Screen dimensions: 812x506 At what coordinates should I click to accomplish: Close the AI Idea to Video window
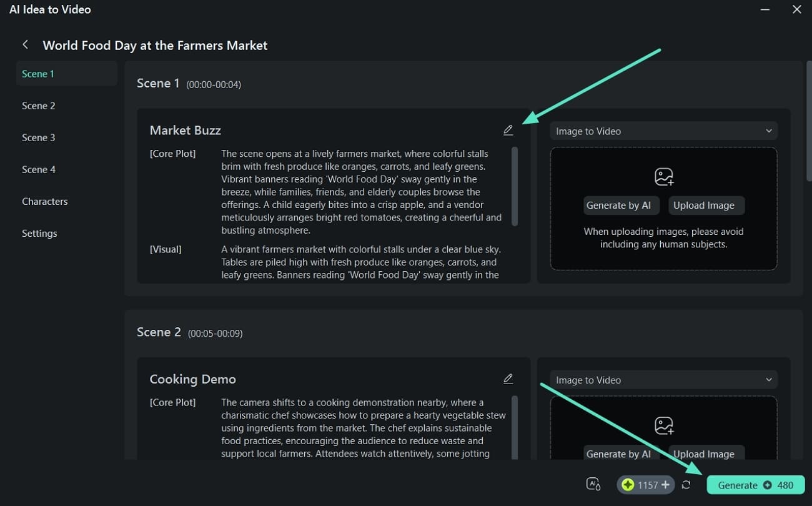[796, 9]
